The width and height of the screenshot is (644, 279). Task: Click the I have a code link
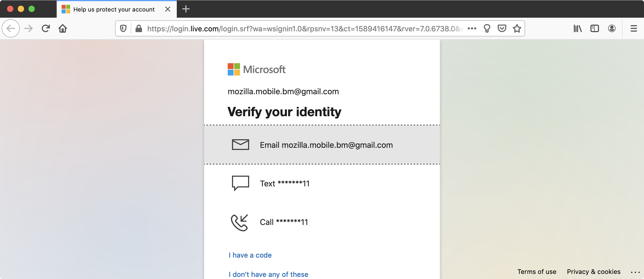(250, 255)
